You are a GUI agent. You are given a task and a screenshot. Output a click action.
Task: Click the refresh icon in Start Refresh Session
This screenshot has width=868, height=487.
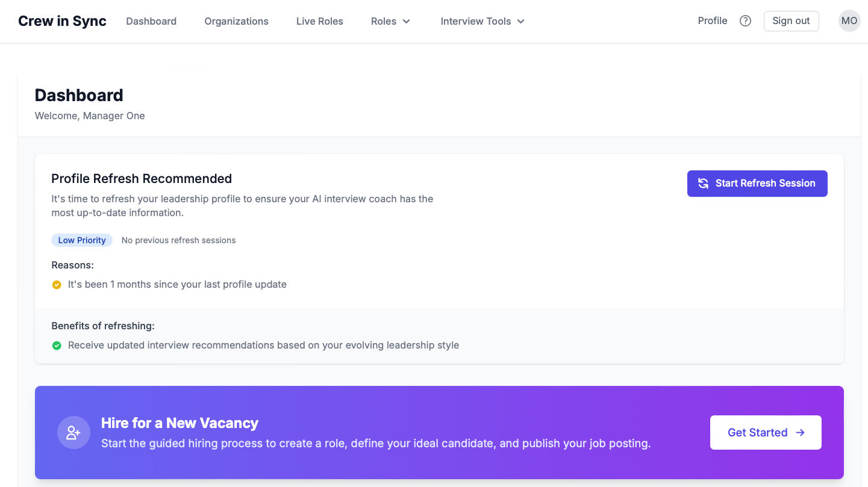(704, 183)
